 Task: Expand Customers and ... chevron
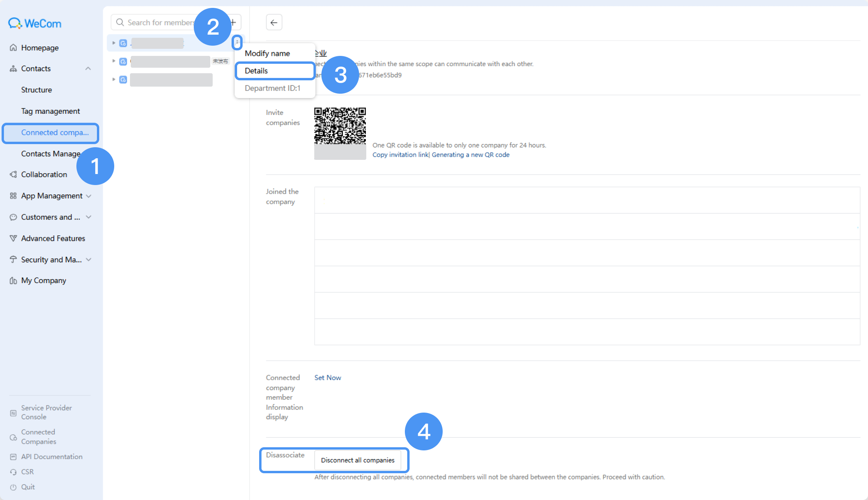point(89,217)
